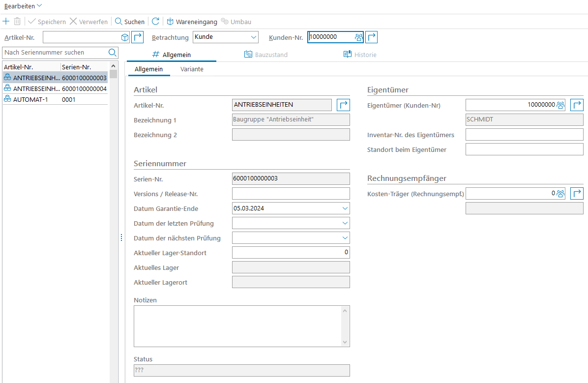Click customer lookup icon in Kunden-Nr. field

(359, 37)
